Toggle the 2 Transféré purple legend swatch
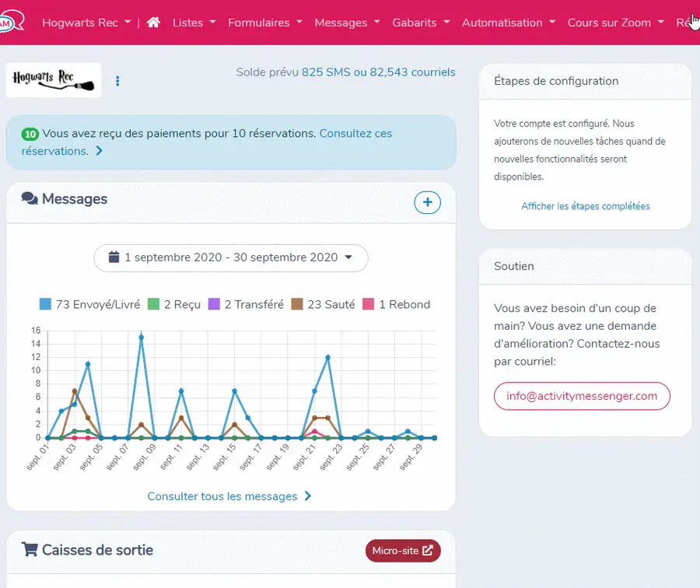The height and width of the screenshot is (588, 700). 215,304
